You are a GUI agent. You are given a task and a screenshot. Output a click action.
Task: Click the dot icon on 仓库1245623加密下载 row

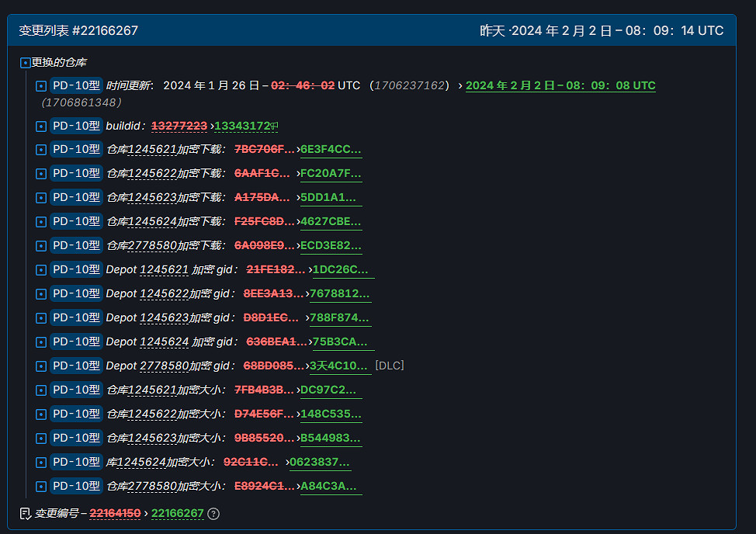click(x=40, y=197)
